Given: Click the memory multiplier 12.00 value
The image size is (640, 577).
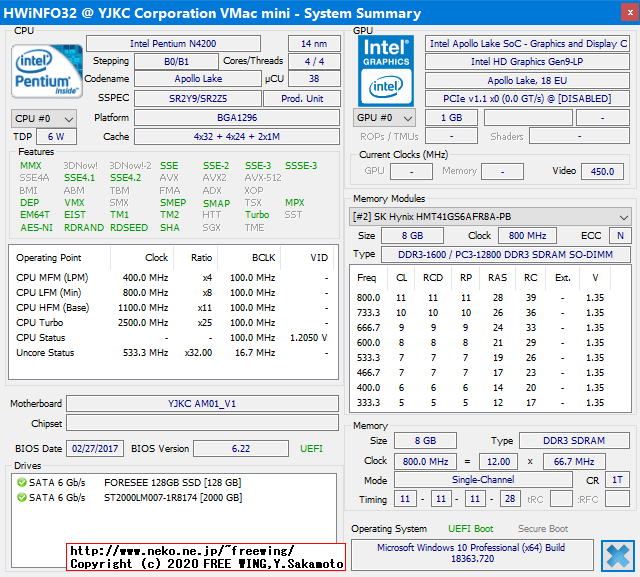Looking at the screenshot, I should [498, 462].
